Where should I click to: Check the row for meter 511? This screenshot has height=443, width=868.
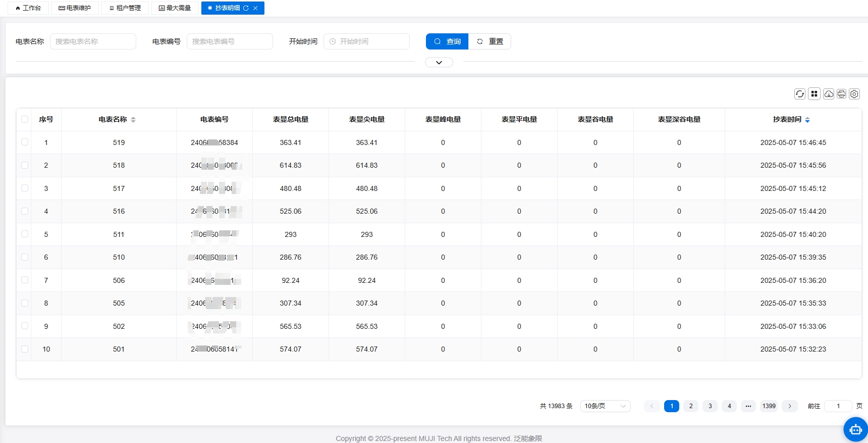coord(25,234)
